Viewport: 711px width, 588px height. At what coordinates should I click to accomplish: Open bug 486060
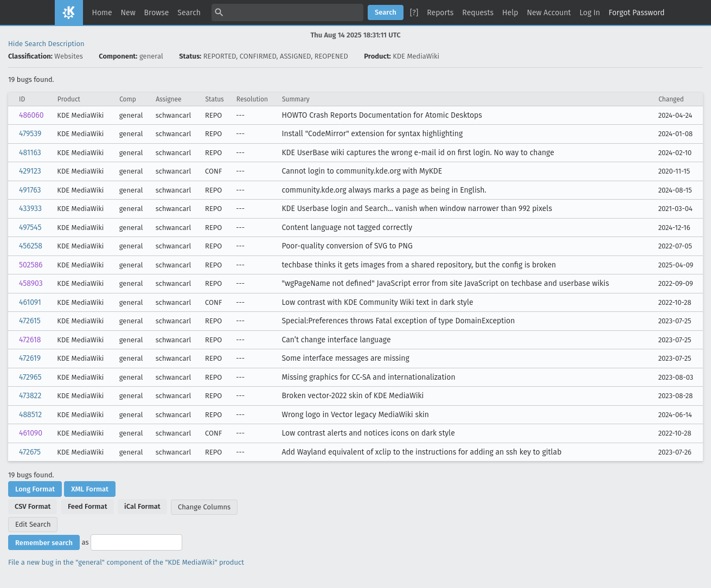[31, 115]
